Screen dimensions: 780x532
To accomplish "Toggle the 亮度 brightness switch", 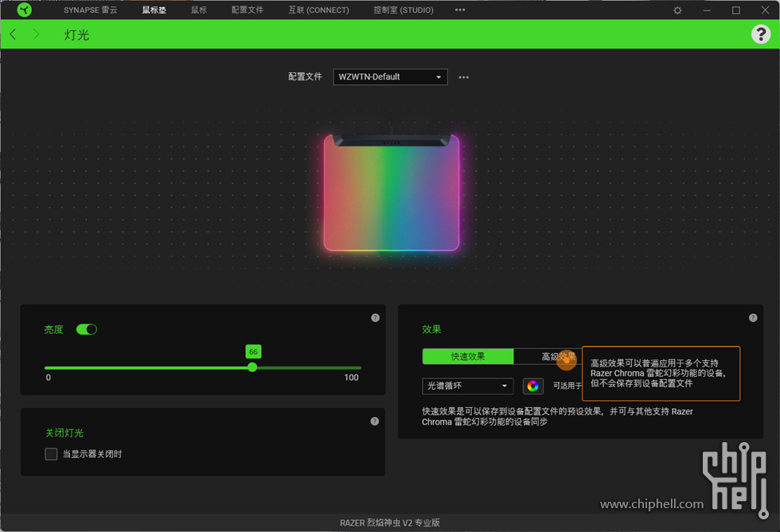I will [87, 329].
